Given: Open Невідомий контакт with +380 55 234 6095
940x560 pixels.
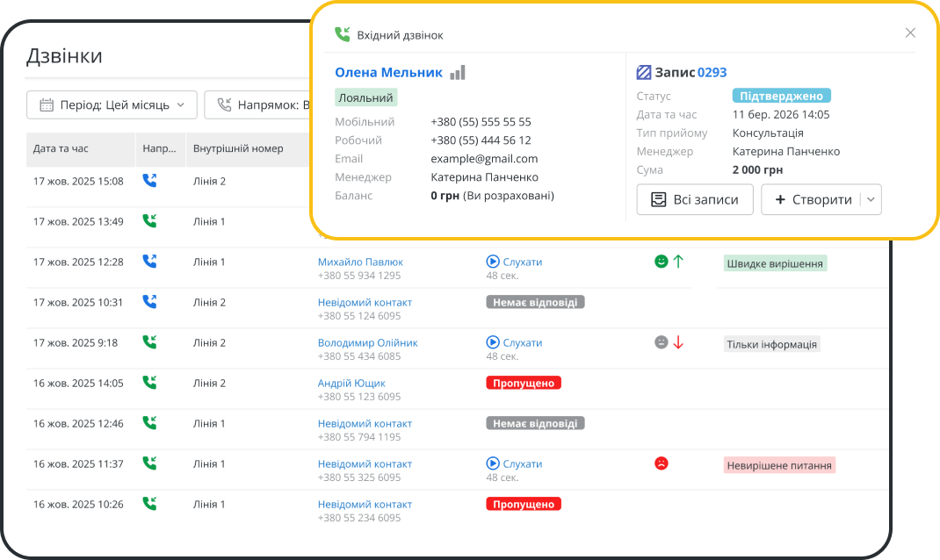Looking at the screenshot, I should click(x=365, y=505).
